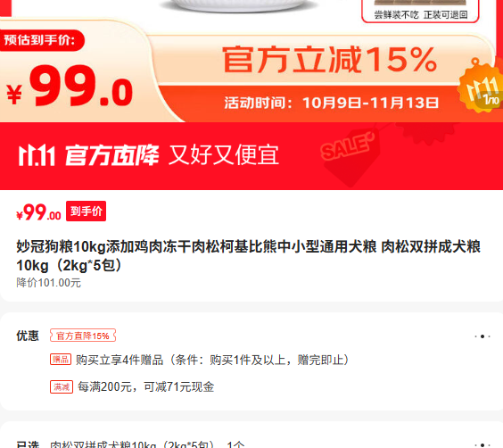This screenshot has height=448, width=503.
Task: Tap the 尝鲜装不吃 正装可退回 box
Action: (421, 12)
